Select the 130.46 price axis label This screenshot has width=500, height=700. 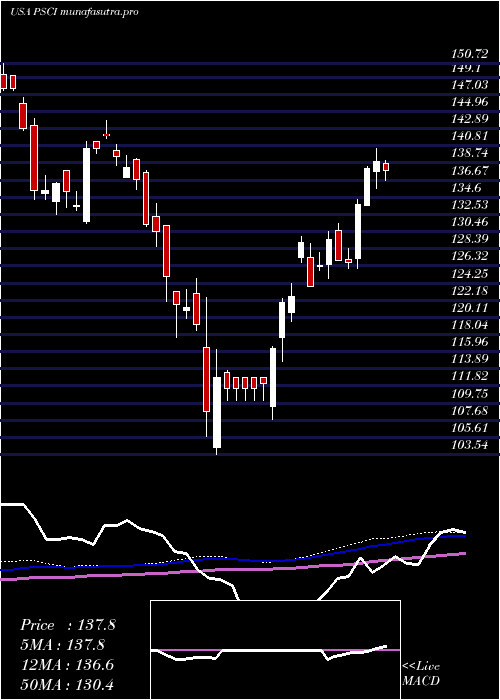point(469,222)
